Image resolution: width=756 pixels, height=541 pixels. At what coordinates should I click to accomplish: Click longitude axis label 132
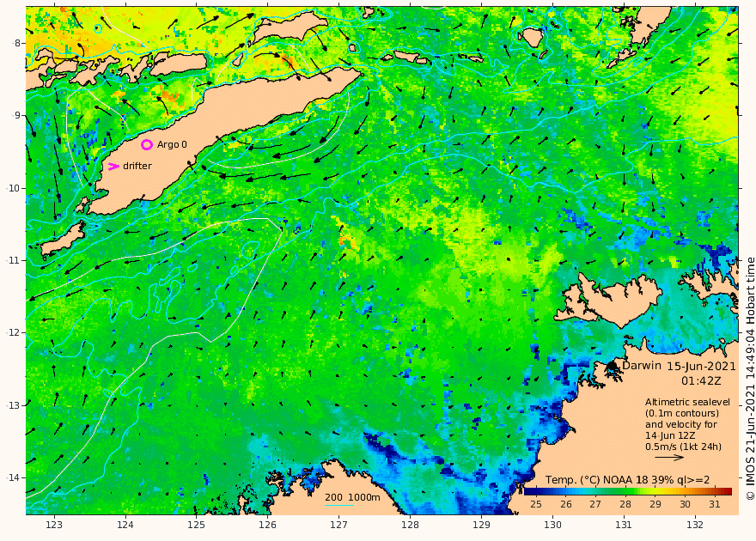pos(695,525)
